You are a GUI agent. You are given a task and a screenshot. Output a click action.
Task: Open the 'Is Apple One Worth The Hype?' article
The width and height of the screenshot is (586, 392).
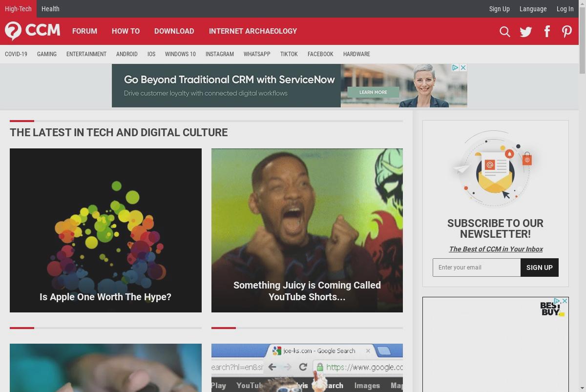pos(105,230)
